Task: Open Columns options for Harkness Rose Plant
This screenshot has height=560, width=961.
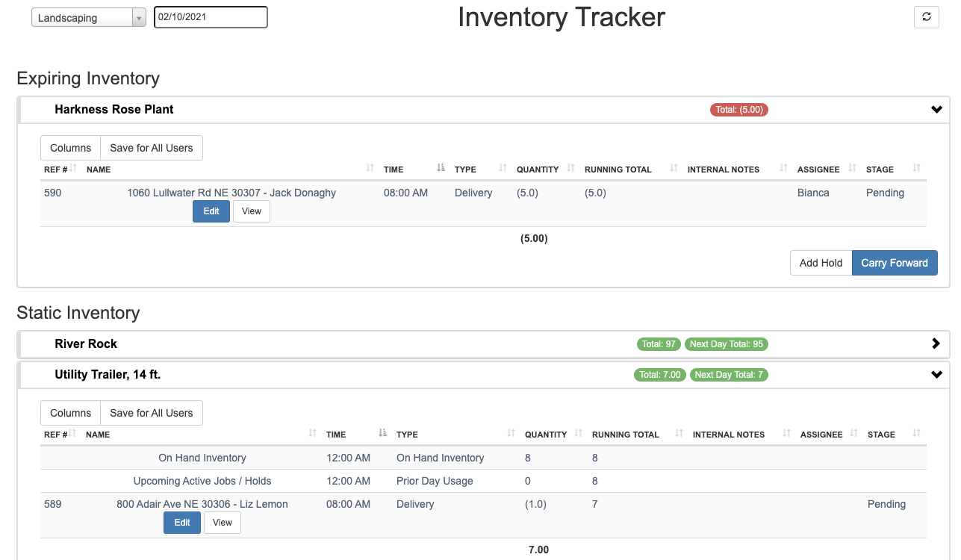Action: [x=70, y=148]
